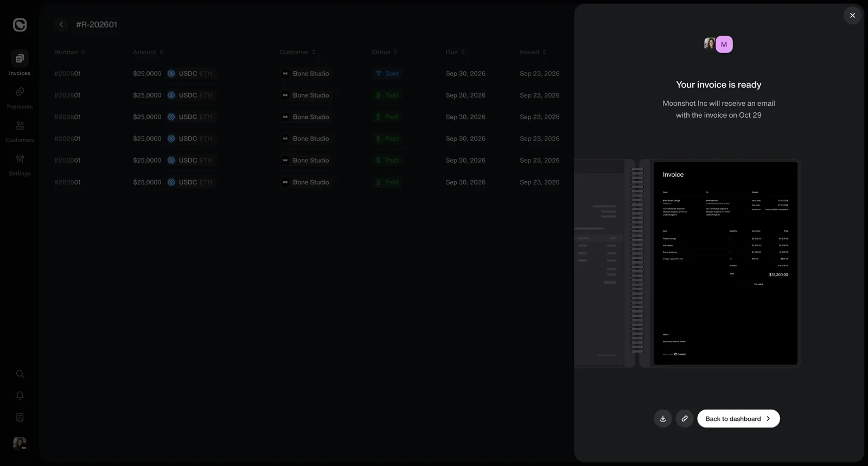Sort table by Issued column
This screenshot has height=466, width=868.
click(x=533, y=52)
